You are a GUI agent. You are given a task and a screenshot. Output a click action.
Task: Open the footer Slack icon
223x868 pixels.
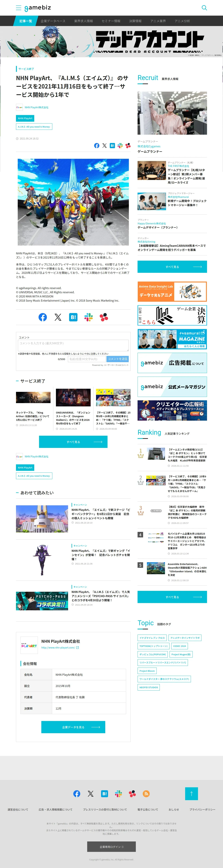coord(118,794)
